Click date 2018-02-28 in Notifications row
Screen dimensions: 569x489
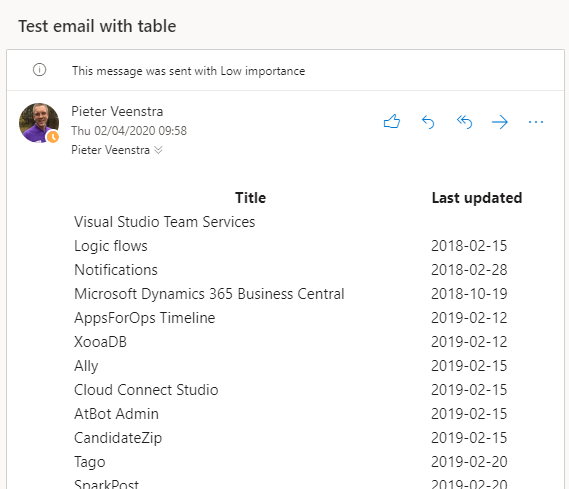pyautogui.click(x=469, y=270)
